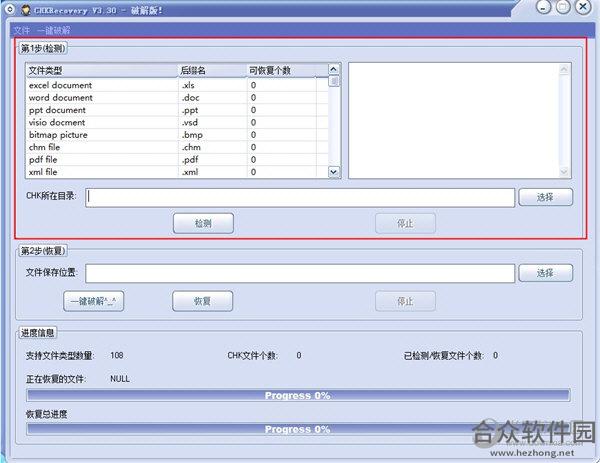600x463 pixels.
Task: Select the chm file row
Action: pyautogui.click(x=177, y=147)
